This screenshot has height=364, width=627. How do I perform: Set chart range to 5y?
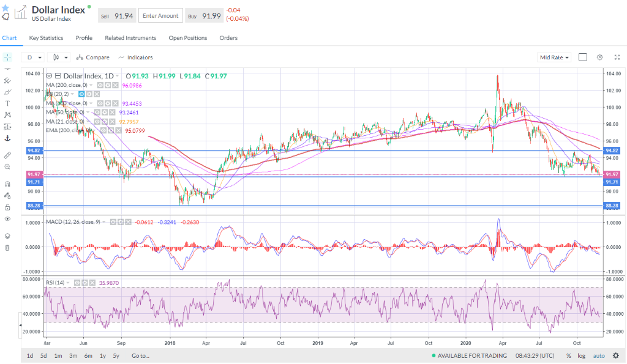pos(116,355)
